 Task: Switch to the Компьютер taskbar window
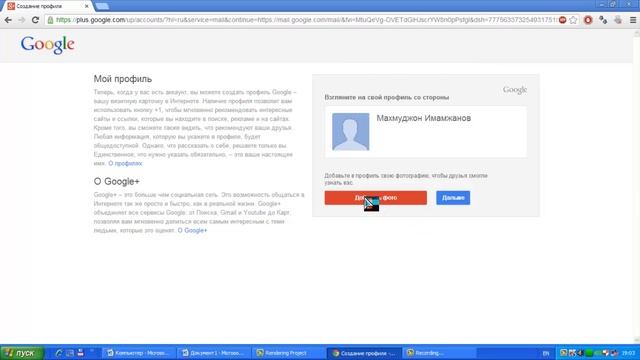[139, 353]
